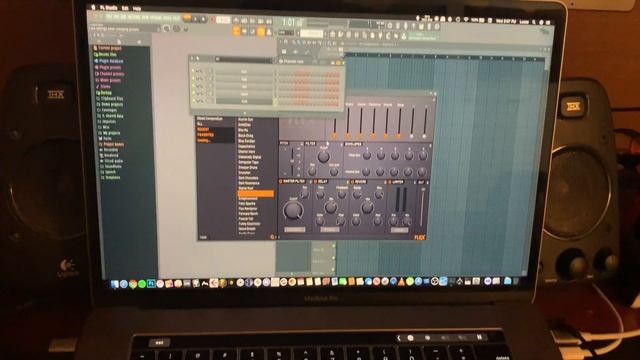Click the large Cutoff knob in the Master Filter section
640x360 pixels.
coord(293,210)
